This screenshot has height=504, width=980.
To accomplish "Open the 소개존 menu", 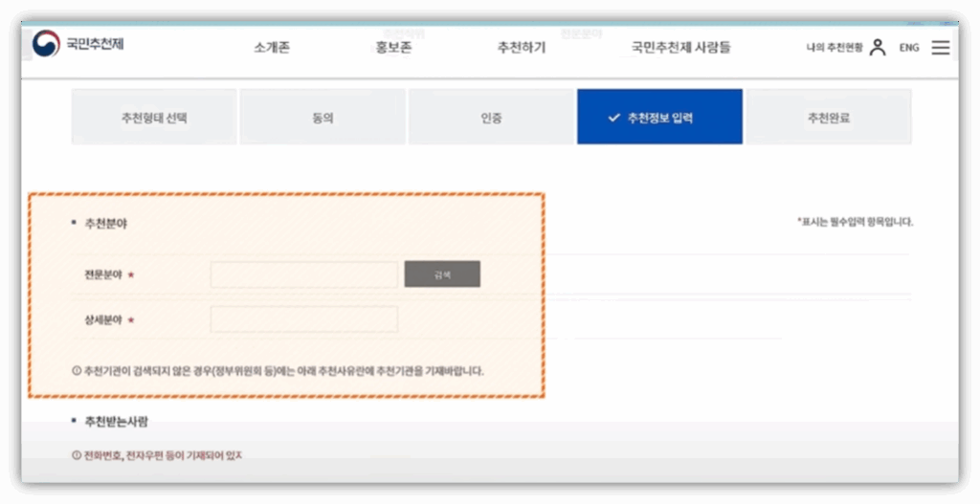I will [x=272, y=48].
